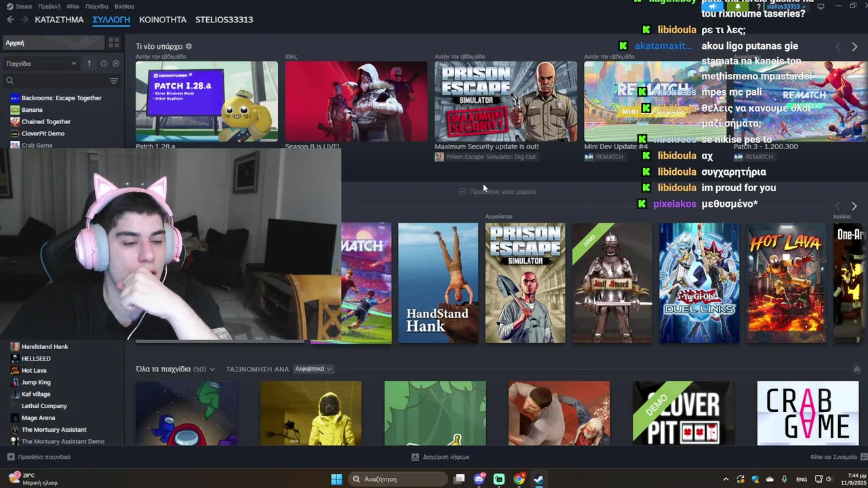Click the Αρχική home button
868x488 pixels.
pyautogui.click(x=54, y=43)
